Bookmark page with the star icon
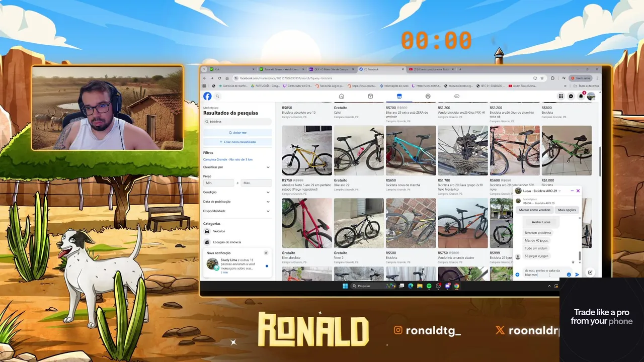 pyautogui.click(x=542, y=78)
